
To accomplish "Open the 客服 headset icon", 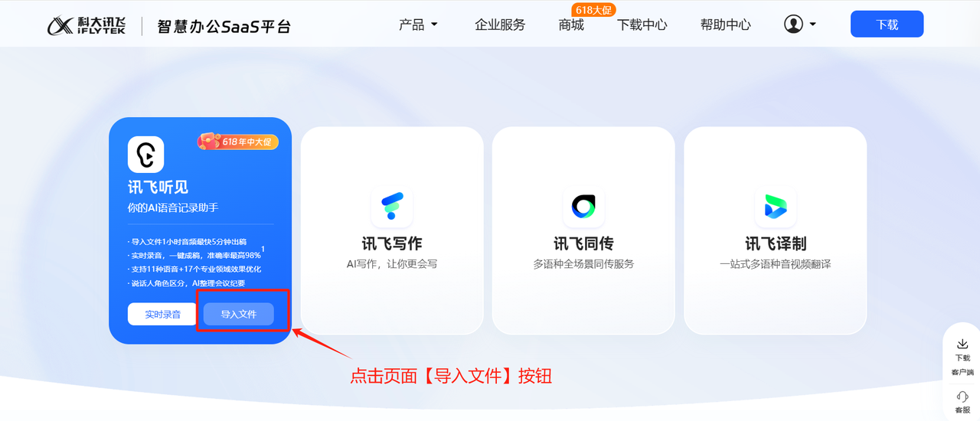I will (962, 397).
